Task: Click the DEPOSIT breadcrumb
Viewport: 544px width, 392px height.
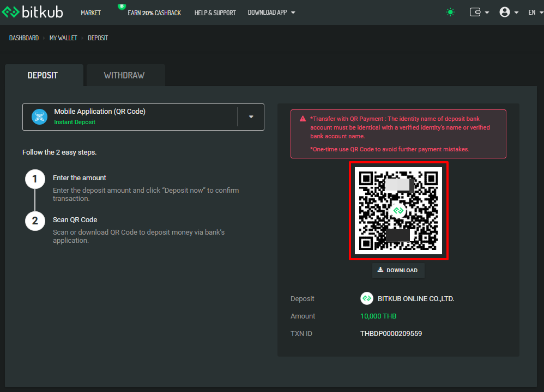Action: [98, 38]
